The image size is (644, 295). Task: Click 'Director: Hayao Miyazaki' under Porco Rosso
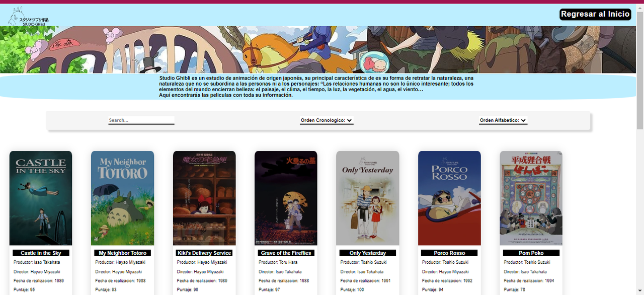445,272
